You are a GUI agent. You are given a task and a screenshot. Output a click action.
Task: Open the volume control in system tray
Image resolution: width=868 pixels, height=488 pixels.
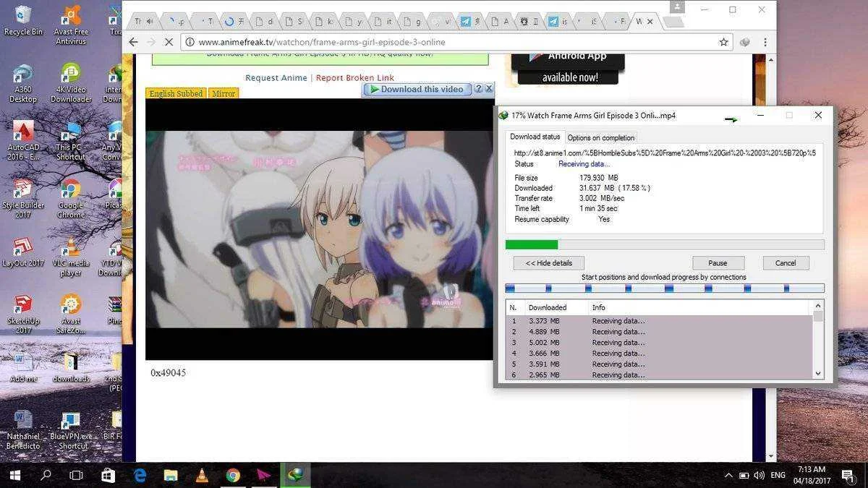[759, 476]
